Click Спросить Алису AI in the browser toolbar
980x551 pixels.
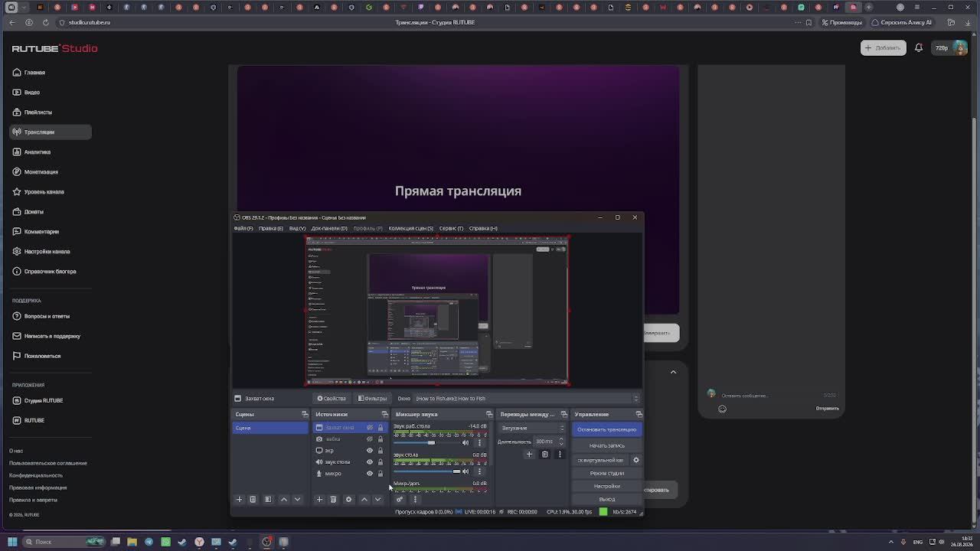pos(901,22)
